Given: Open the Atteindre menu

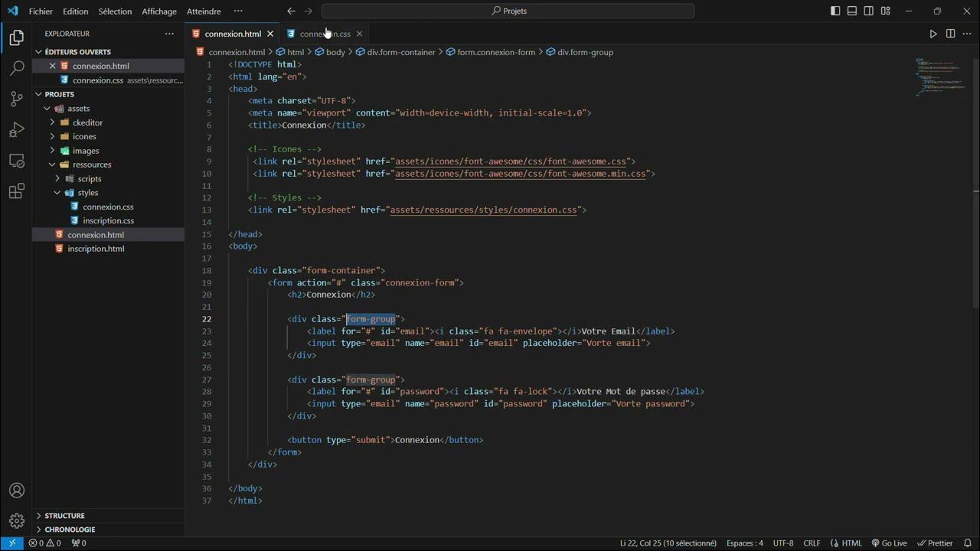Looking at the screenshot, I should 204,11.
